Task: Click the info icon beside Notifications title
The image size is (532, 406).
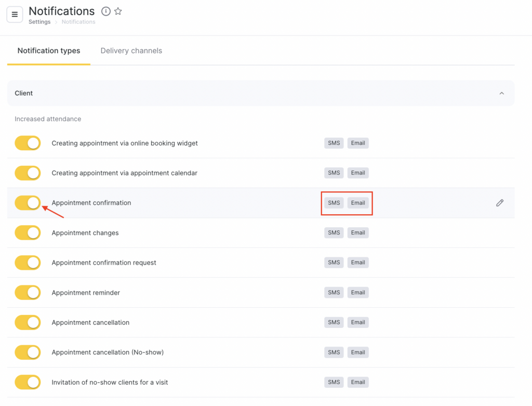Action: (106, 11)
